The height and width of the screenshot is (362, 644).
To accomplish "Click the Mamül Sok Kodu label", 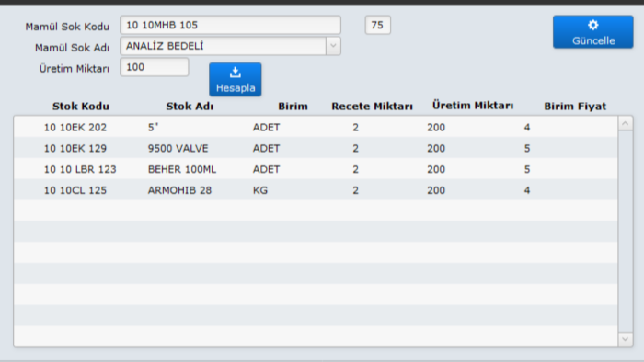I will [x=67, y=27].
